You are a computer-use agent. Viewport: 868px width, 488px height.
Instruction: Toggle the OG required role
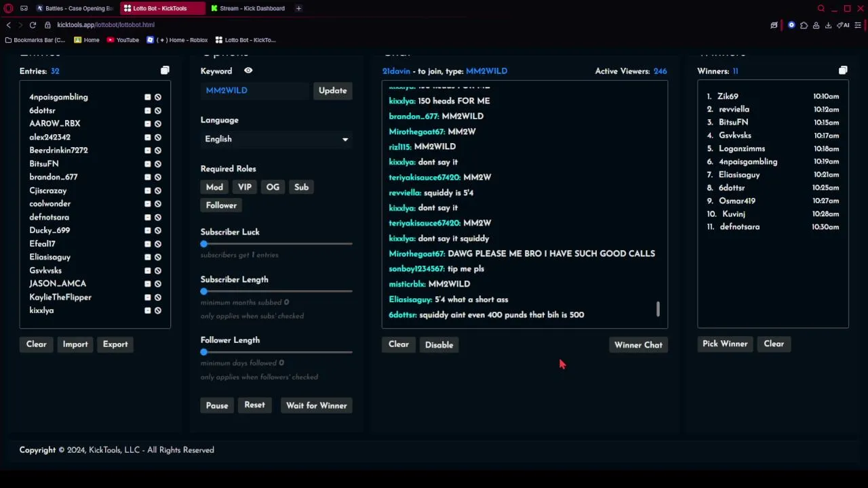tap(273, 187)
